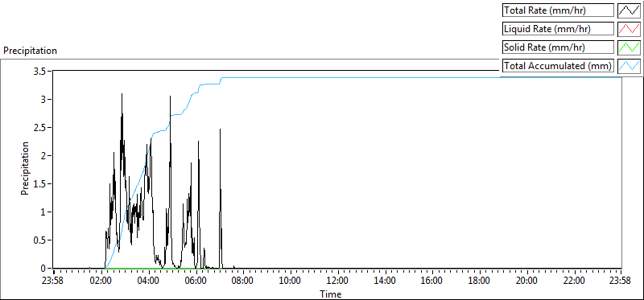Click the vertical Precipitation axis label

click(25, 169)
